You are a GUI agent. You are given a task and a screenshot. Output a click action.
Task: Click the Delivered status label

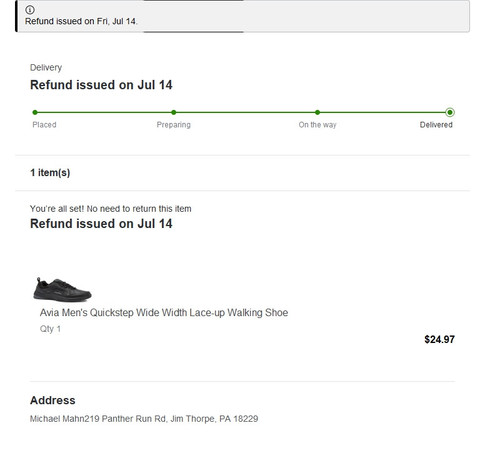(436, 125)
